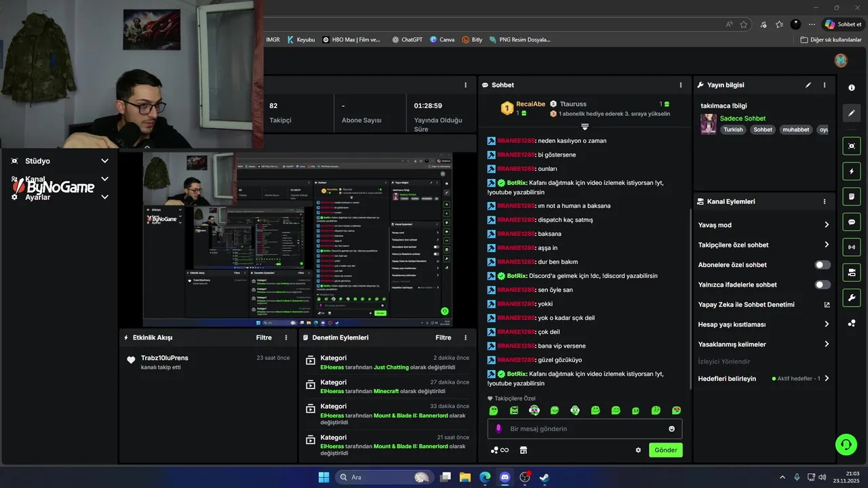
Task: Expand the Stüdyo menu section
Action: [x=104, y=161]
